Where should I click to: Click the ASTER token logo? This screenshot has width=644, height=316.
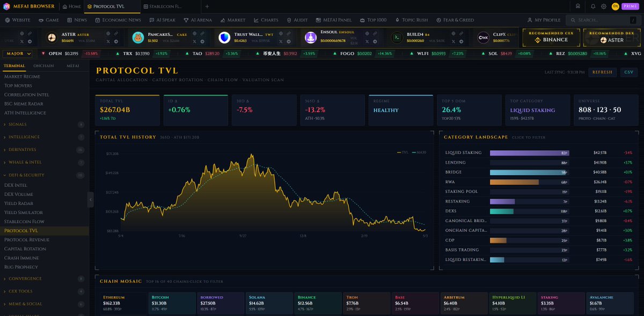click(52, 38)
